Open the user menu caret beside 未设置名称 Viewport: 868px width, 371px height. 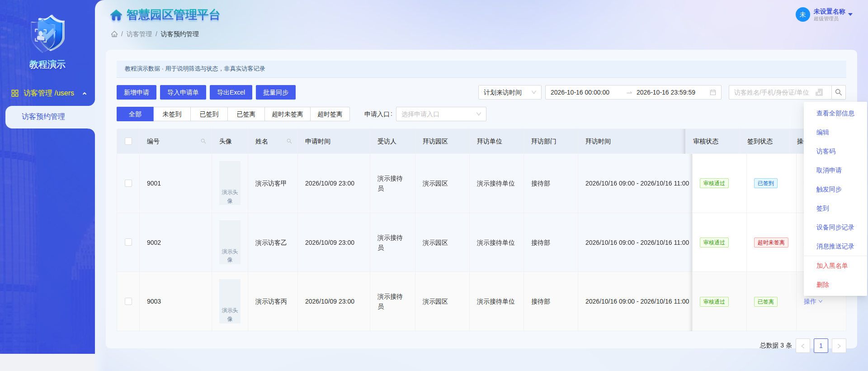(x=850, y=14)
